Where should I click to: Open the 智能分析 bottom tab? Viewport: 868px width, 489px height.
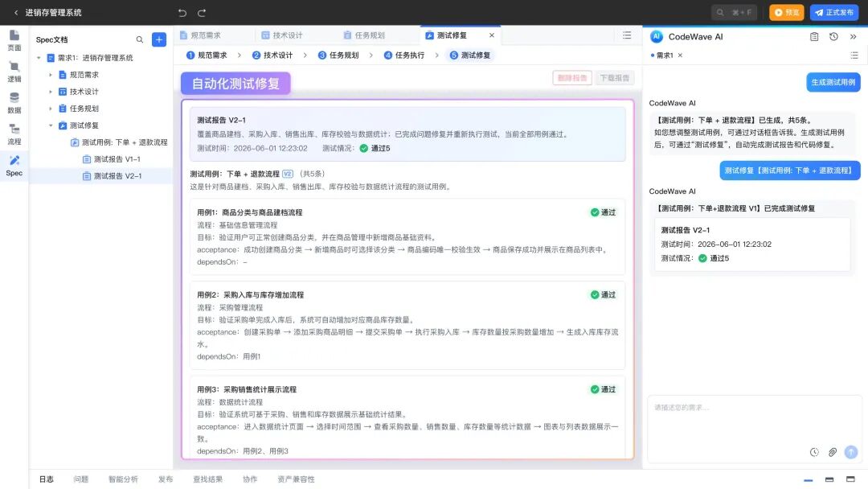coord(123,479)
